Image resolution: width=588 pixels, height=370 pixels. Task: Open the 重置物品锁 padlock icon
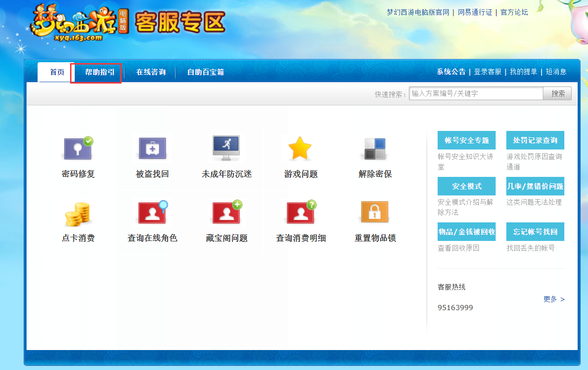[375, 213]
